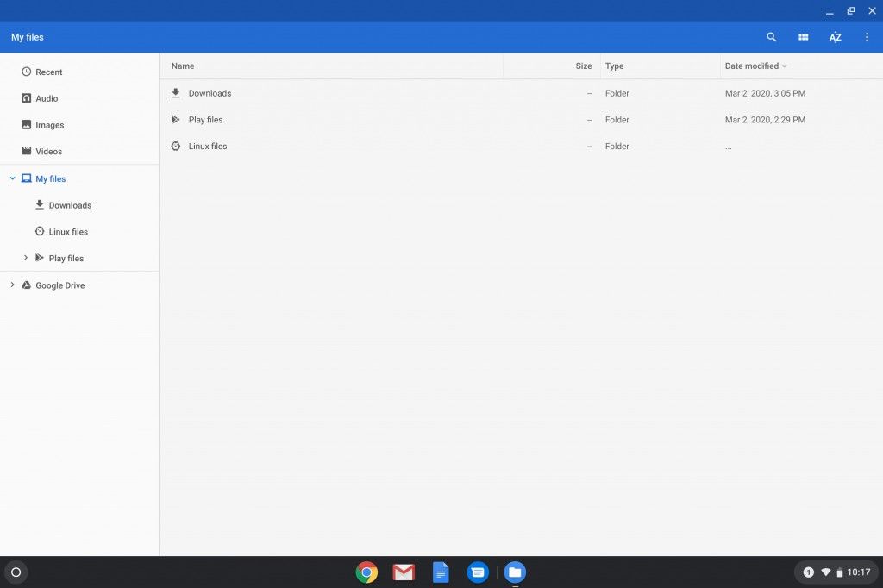The image size is (883, 588).
Task: Open search in the Files app
Action: click(x=770, y=37)
